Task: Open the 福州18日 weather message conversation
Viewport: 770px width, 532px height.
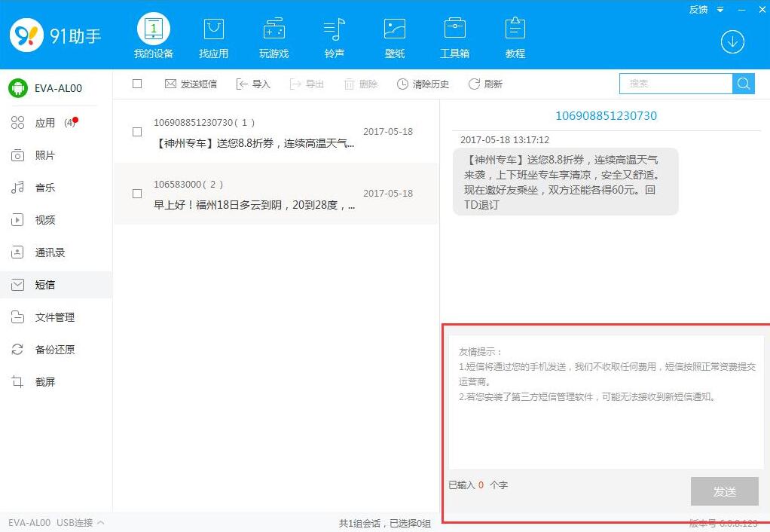Action: tap(276, 194)
